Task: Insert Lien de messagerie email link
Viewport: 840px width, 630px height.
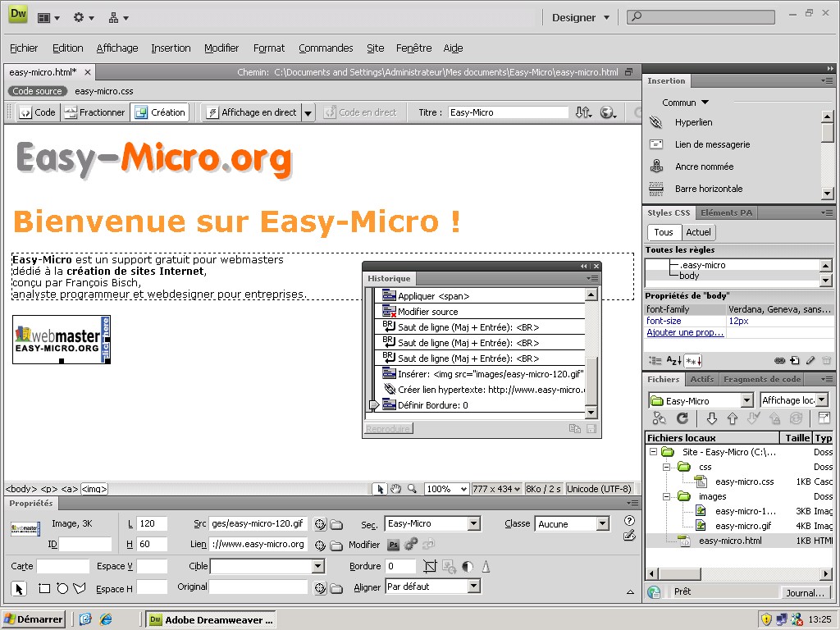Action: pos(712,144)
